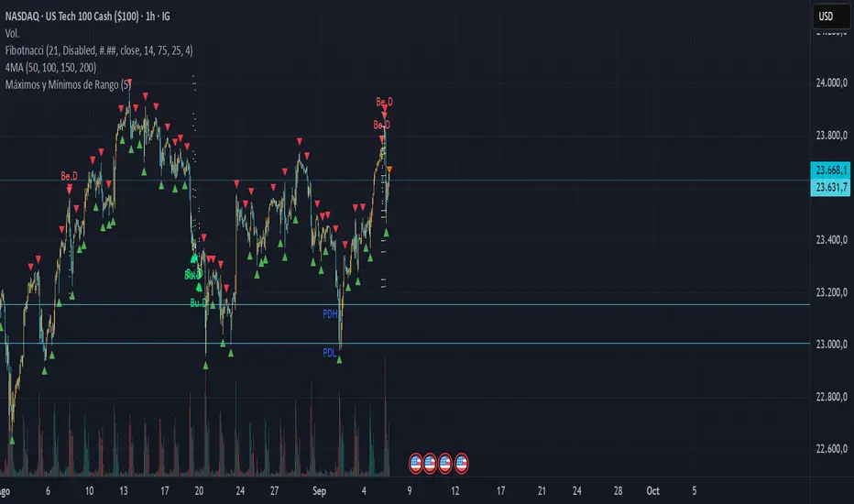Viewport: 854px width, 504px height.
Task: Select the Fibotnacci indicator legend
Action: coord(99,50)
